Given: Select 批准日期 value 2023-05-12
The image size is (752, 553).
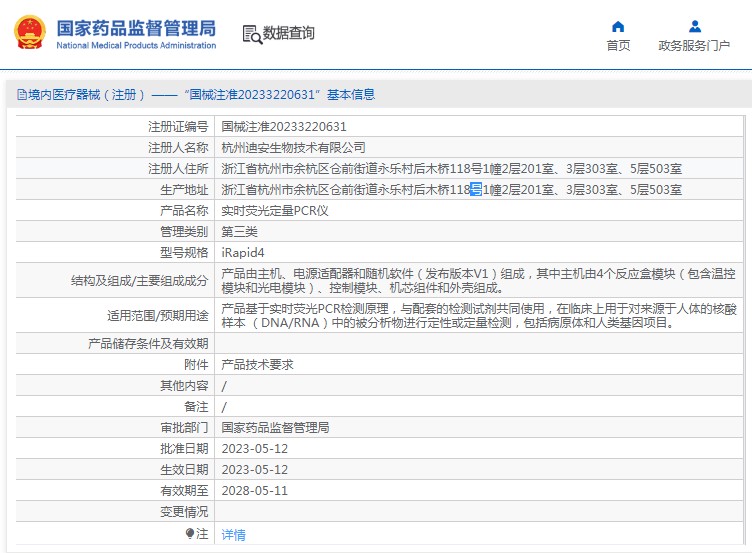Looking at the screenshot, I should (x=255, y=449).
